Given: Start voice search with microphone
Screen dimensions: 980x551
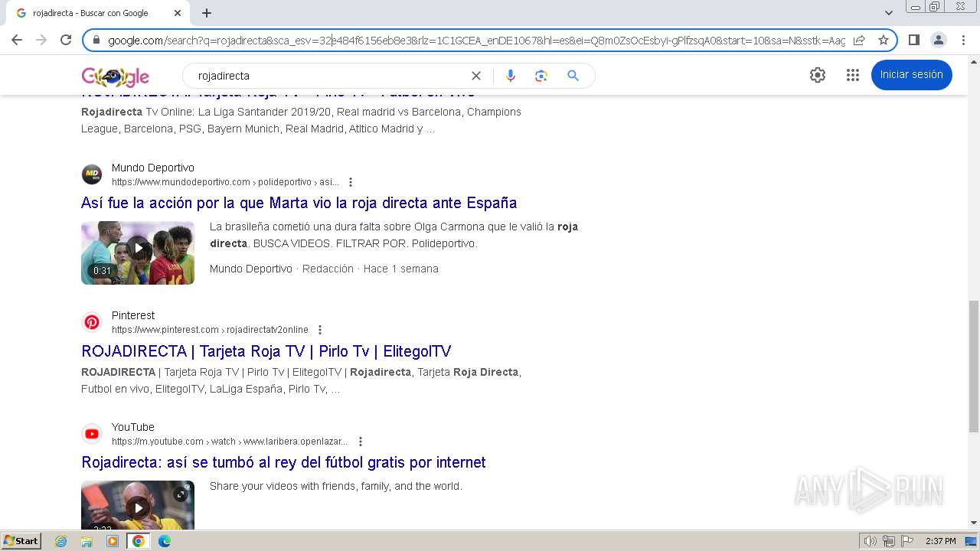Looking at the screenshot, I should 511,76.
